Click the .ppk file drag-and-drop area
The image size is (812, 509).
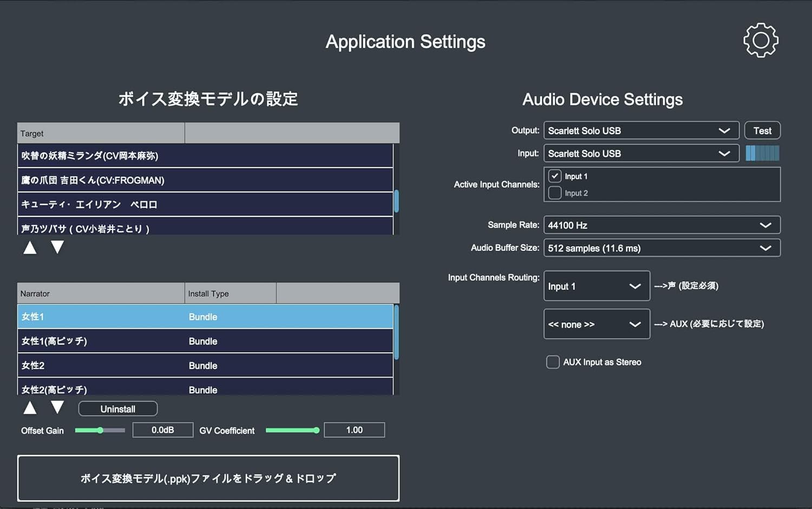[208, 478]
